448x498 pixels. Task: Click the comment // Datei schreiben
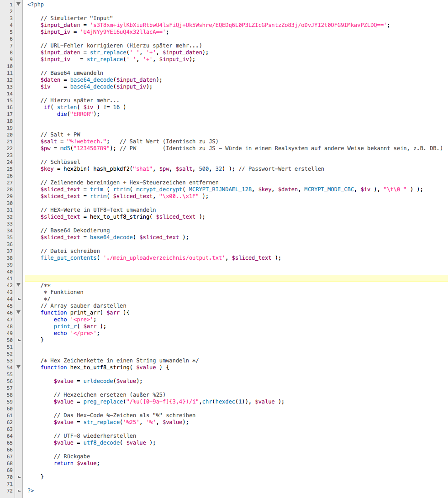point(70,251)
